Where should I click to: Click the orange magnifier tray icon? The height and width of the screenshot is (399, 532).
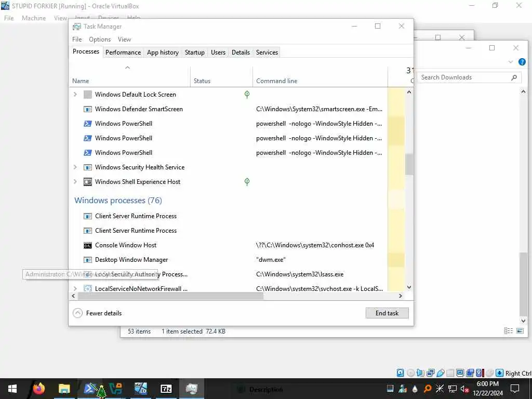point(428,389)
